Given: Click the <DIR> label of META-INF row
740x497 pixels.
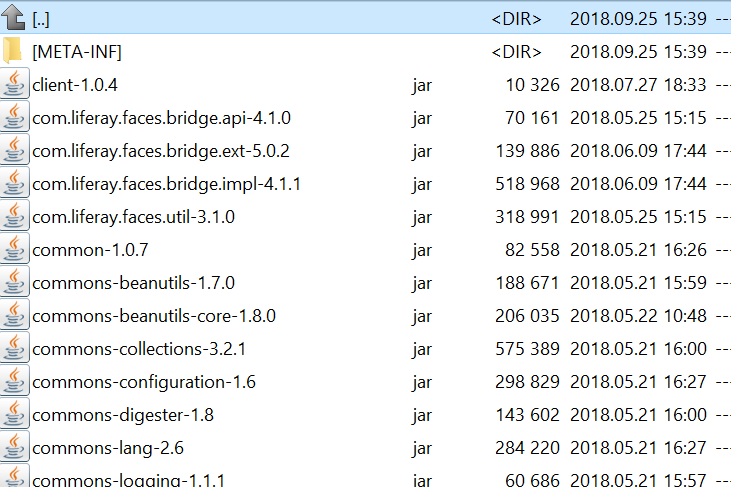Looking at the screenshot, I should tap(516, 52).
